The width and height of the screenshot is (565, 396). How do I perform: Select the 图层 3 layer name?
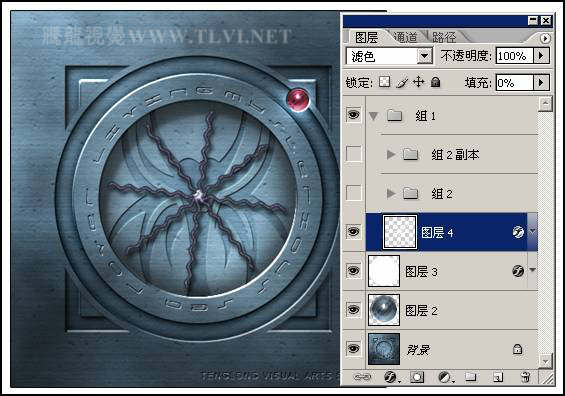(421, 272)
